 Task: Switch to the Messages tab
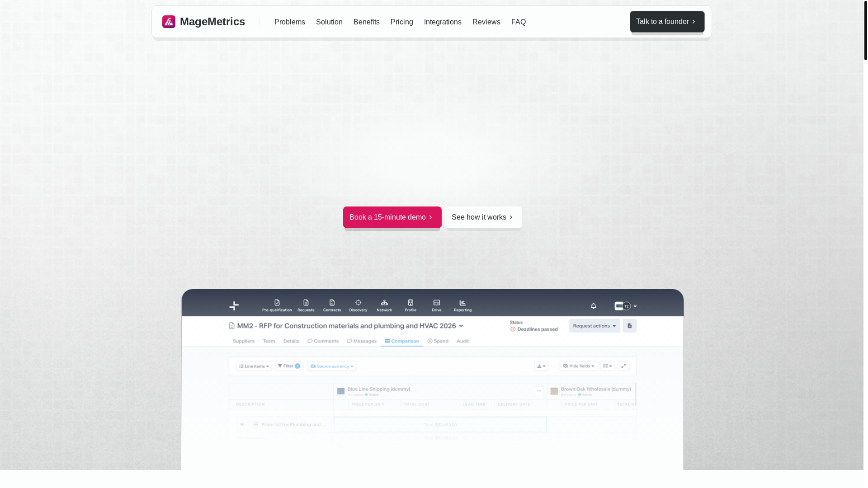tap(362, 341)
